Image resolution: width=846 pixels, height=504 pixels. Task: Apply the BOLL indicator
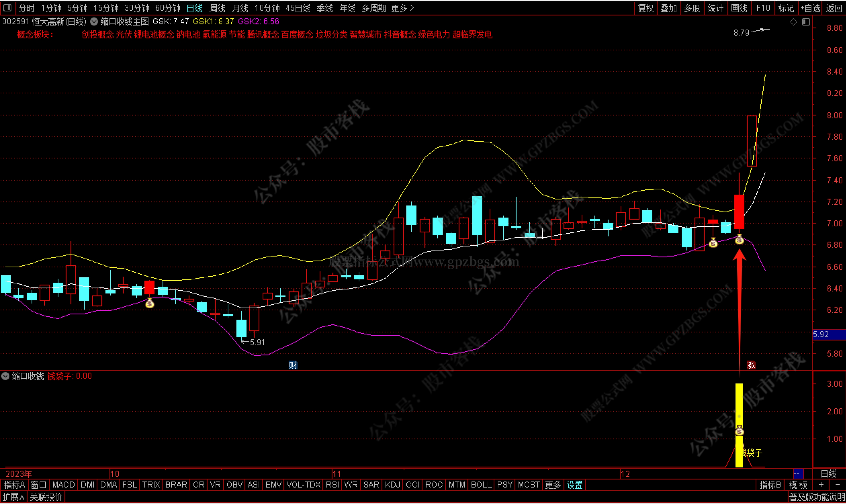(x=481, y=485)
